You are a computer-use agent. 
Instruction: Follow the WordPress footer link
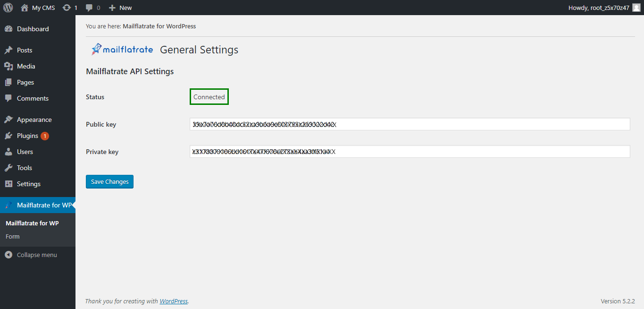174,301
